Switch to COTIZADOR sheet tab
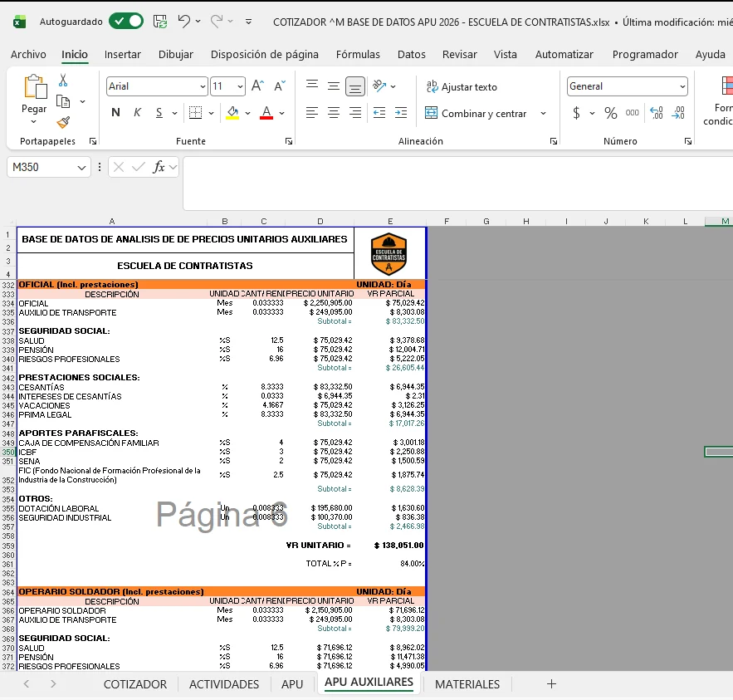The height and width of the screenshot is (700, 733). (135, 684)
